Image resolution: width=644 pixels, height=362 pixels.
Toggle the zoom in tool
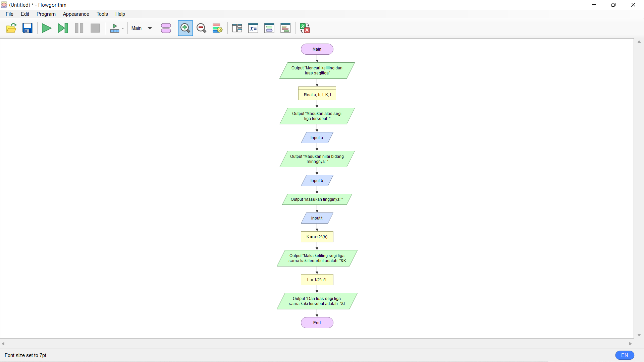coord(185,28)
